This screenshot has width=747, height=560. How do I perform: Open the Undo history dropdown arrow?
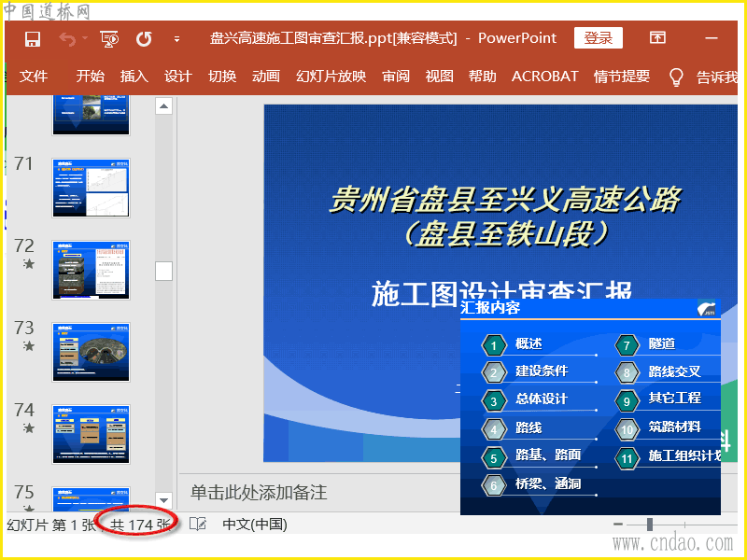85,38
